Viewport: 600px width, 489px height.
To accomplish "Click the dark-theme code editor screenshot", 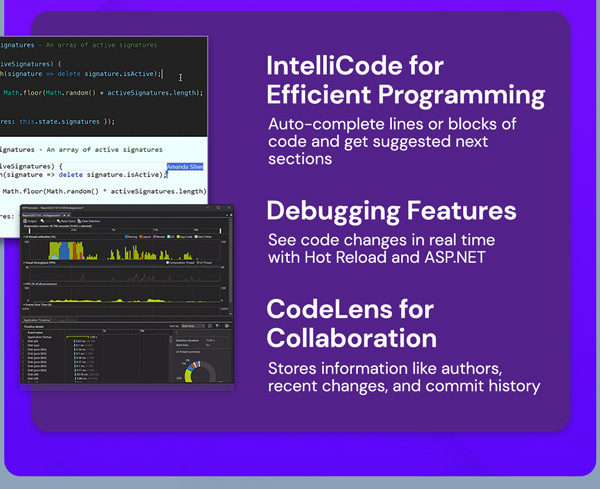I will pyautogui.click(x=103, y=86).
